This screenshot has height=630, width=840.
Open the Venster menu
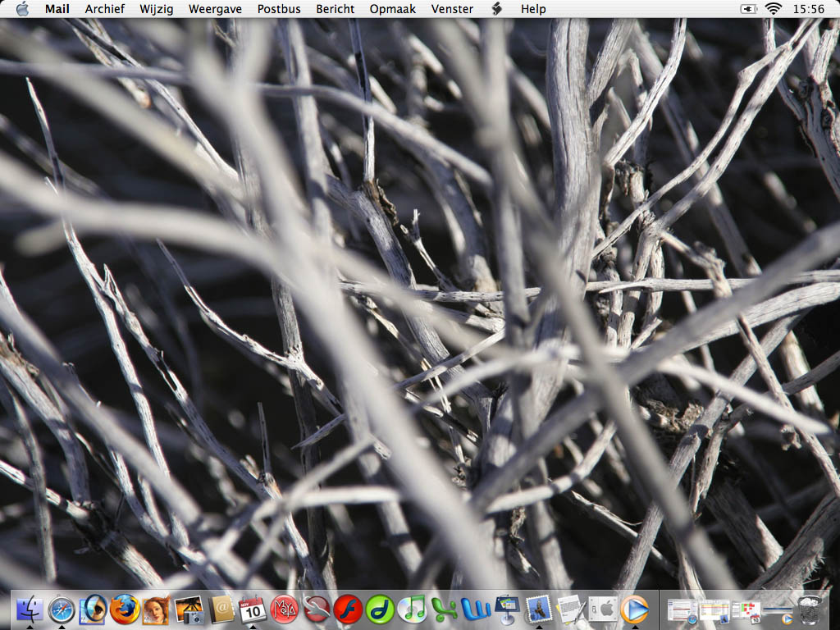point(452,8)
